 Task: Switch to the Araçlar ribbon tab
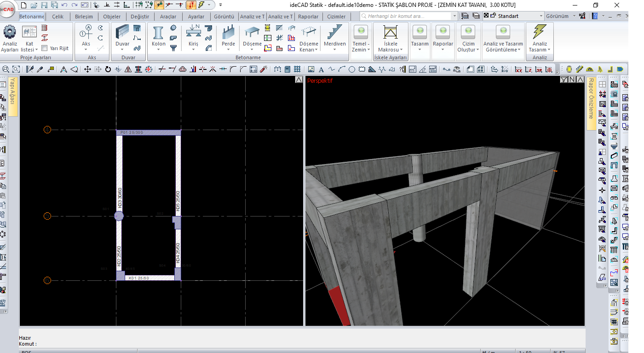coord(168,17)
